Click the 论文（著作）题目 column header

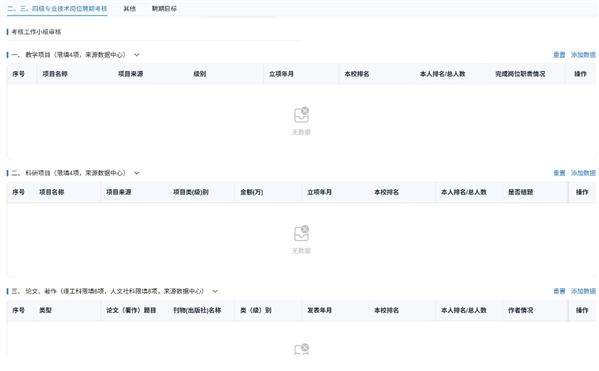[x=131, y=310]
